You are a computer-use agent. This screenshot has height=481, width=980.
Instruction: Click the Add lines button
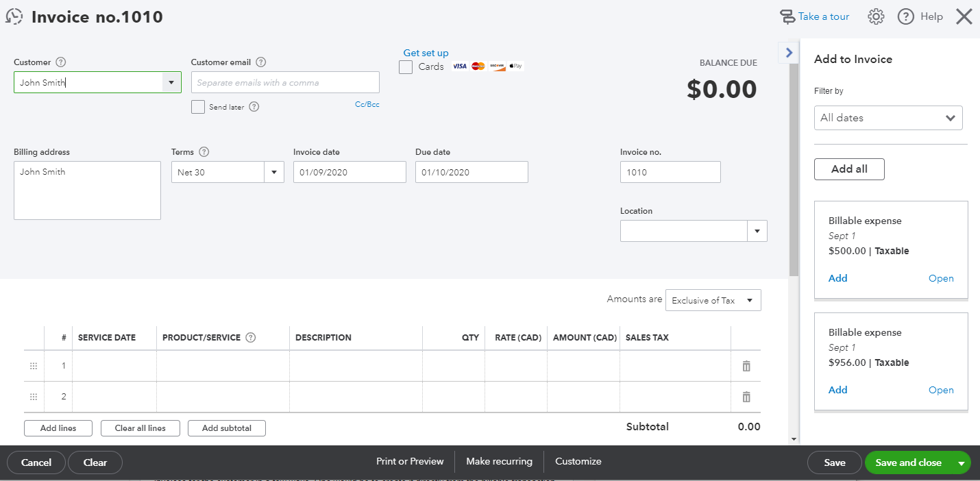tap(58, 428)
